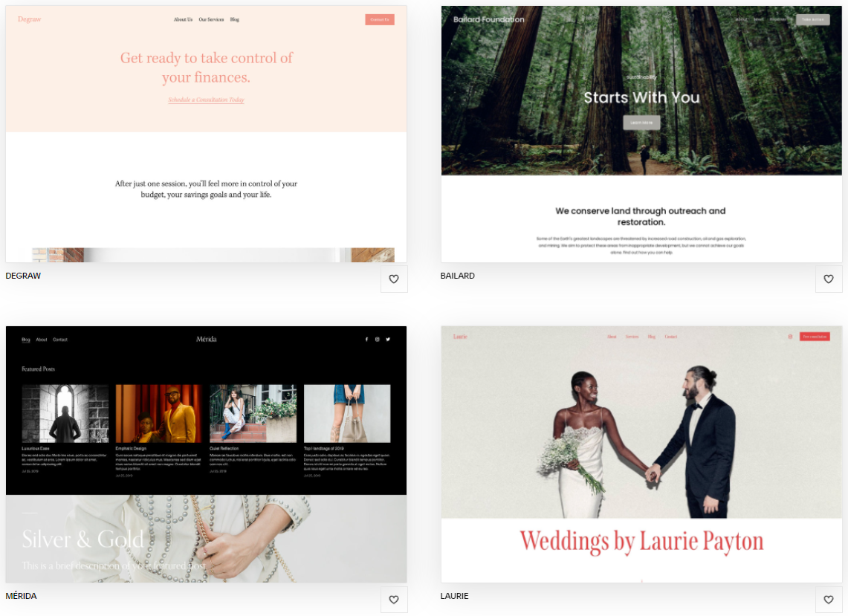848x616 pixels.
Task: Select About in Mérida preview menu
Action: click(x=42, y=340)
